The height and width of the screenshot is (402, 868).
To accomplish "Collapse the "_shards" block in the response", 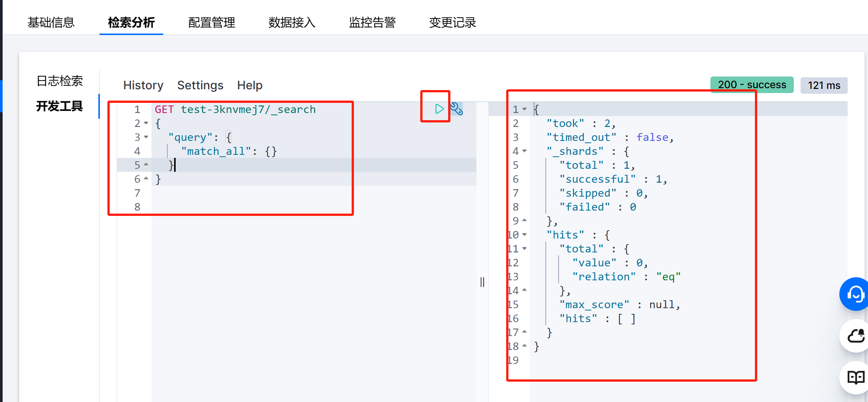I will coord(524,151).
